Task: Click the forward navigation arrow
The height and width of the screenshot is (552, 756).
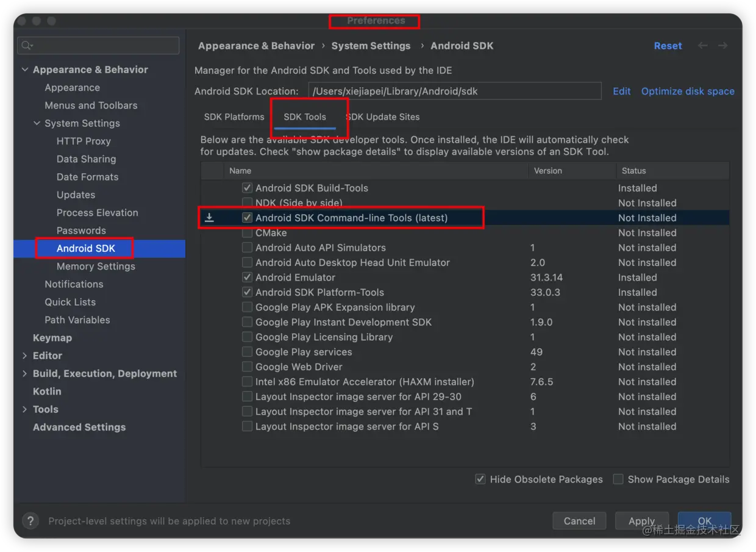Action: click(722, 46)
